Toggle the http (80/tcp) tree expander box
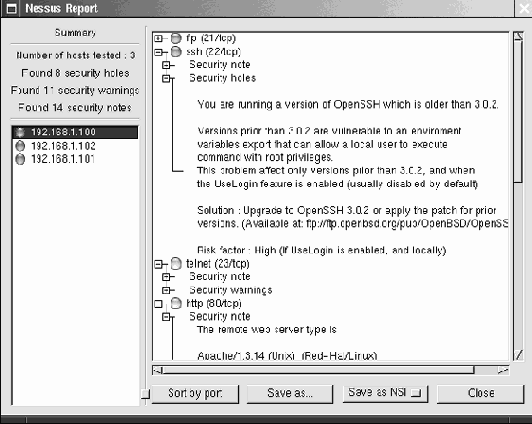The width and height of the screenshot is (532, 424). pyautogui.click(x=158, y=304)
